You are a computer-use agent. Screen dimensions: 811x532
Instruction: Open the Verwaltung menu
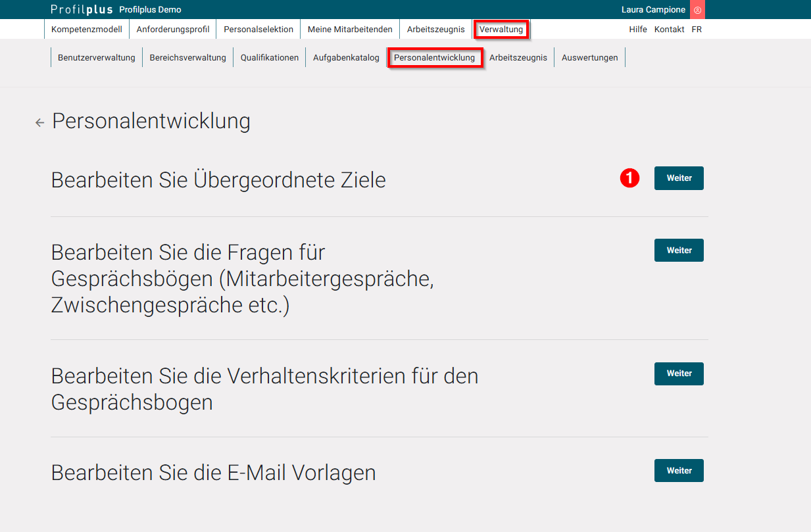point(501,29)
